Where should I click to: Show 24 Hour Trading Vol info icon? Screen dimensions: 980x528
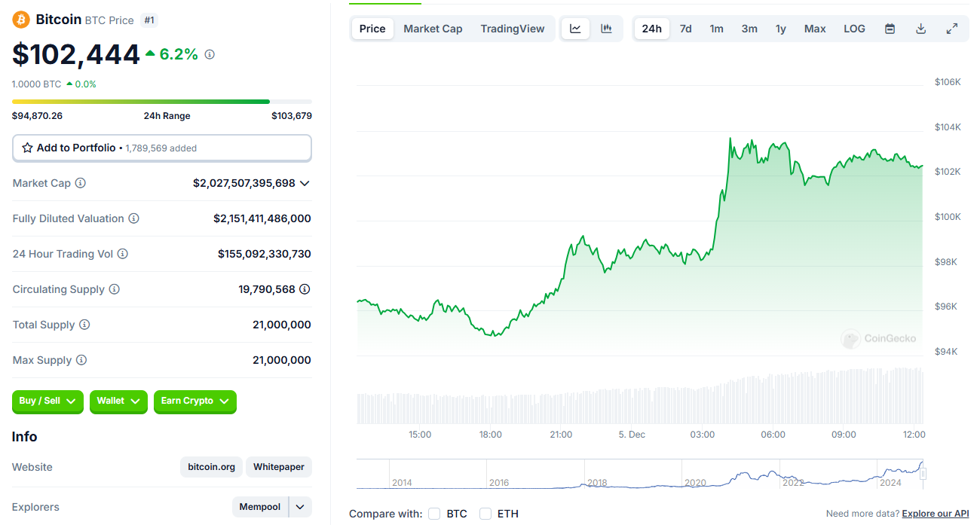point(122,254)
